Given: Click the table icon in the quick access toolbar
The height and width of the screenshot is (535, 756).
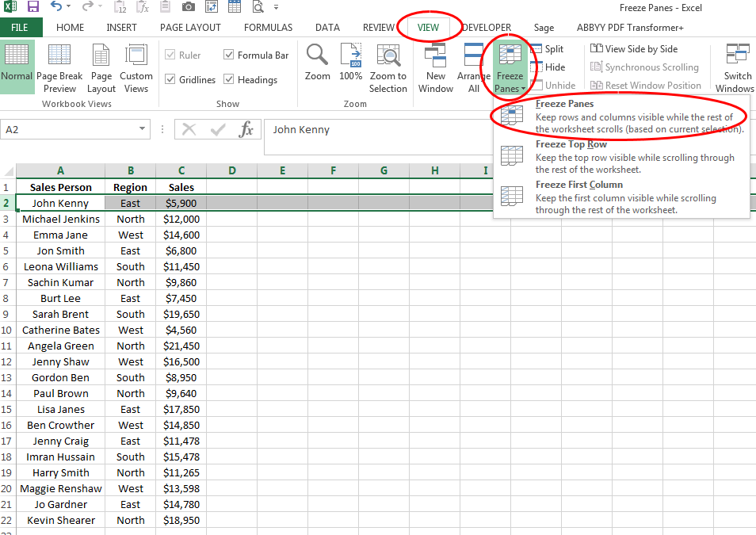Looking at the screenshot, I should click(235, 7).
